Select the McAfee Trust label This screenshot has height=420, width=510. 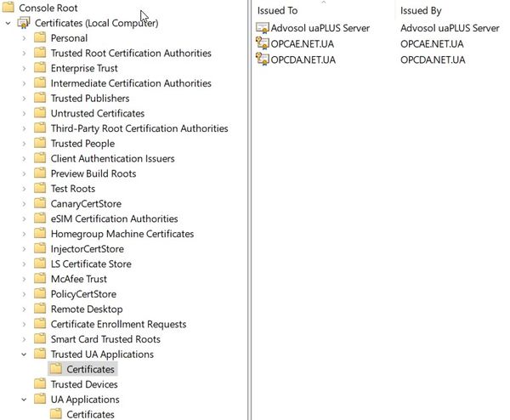pos(79,279)
